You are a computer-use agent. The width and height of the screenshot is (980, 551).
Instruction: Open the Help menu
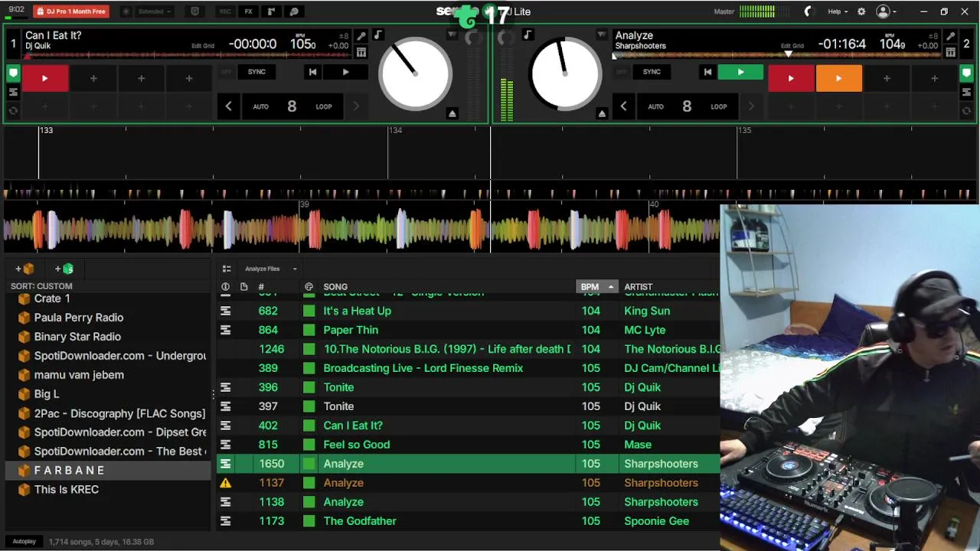pyautogui.click(x=838, y=11)
